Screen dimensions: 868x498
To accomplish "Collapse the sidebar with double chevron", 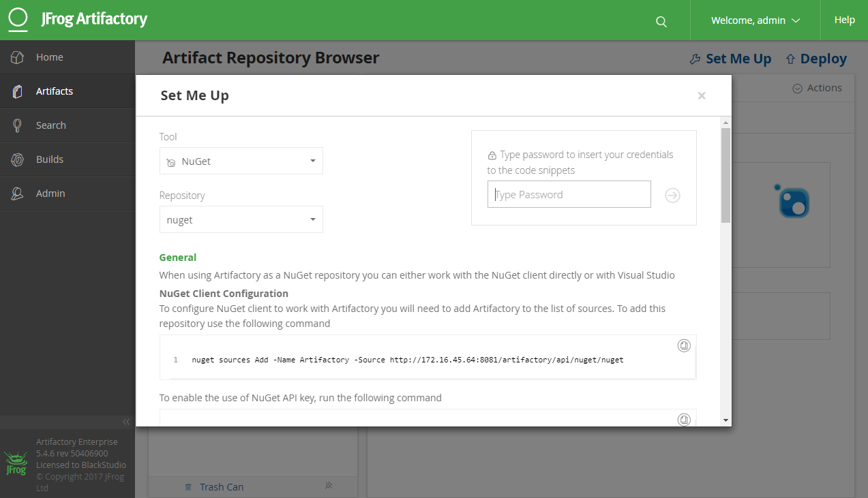I will 125,422.
